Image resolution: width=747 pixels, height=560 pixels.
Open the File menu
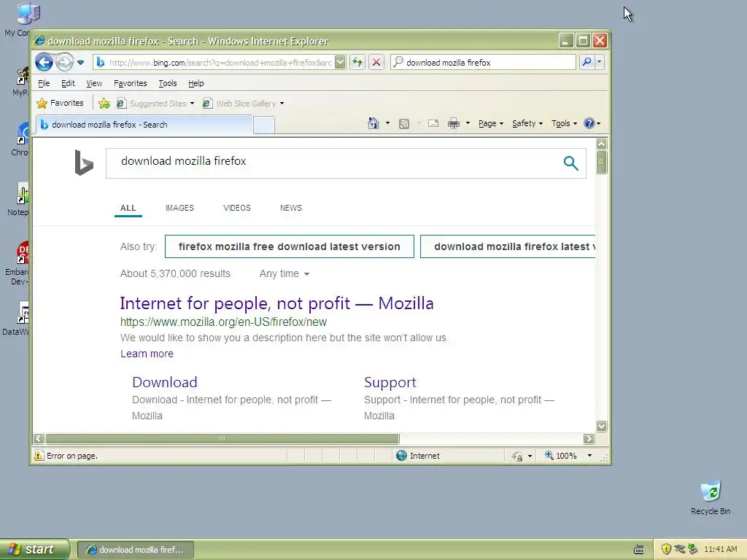coord(44,83)
